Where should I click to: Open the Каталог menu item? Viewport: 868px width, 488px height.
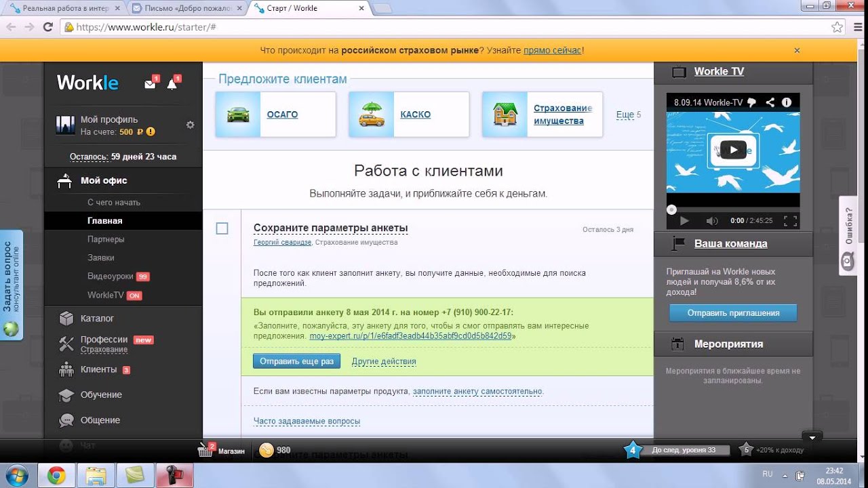click(97, 319)
